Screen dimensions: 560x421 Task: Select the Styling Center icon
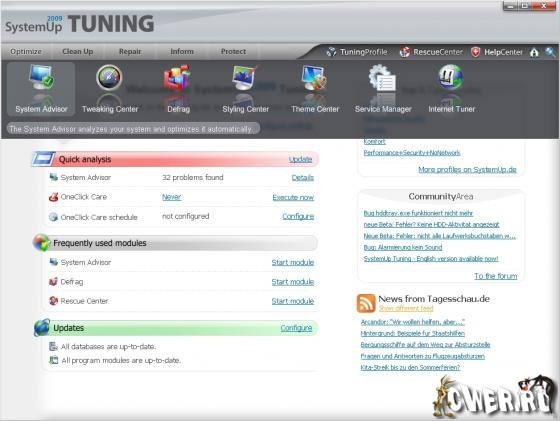(245, 77)
